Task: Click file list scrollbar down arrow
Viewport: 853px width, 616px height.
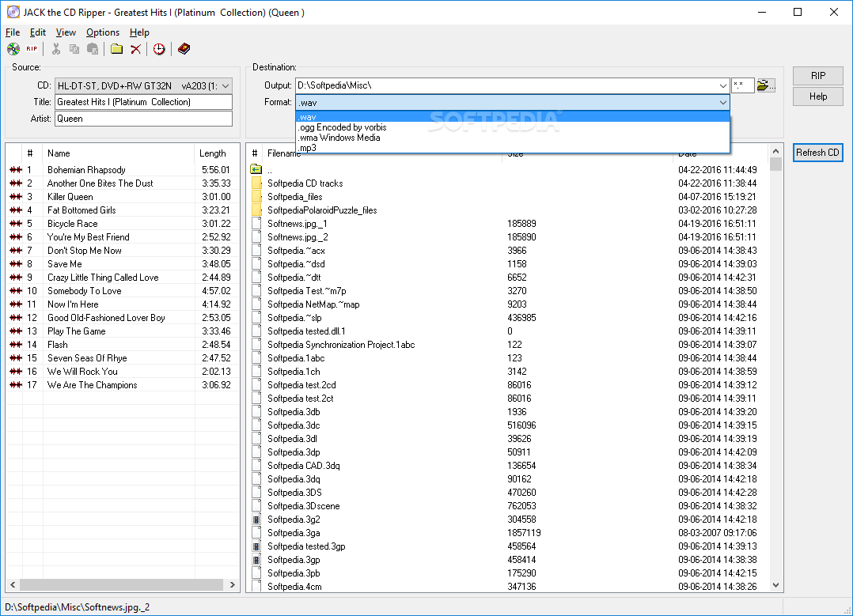Action: click(775, 585)
